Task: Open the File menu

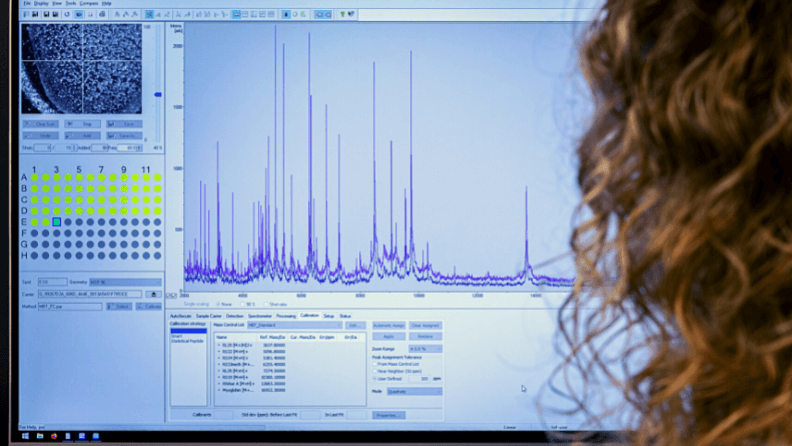Action: [27, 4]
